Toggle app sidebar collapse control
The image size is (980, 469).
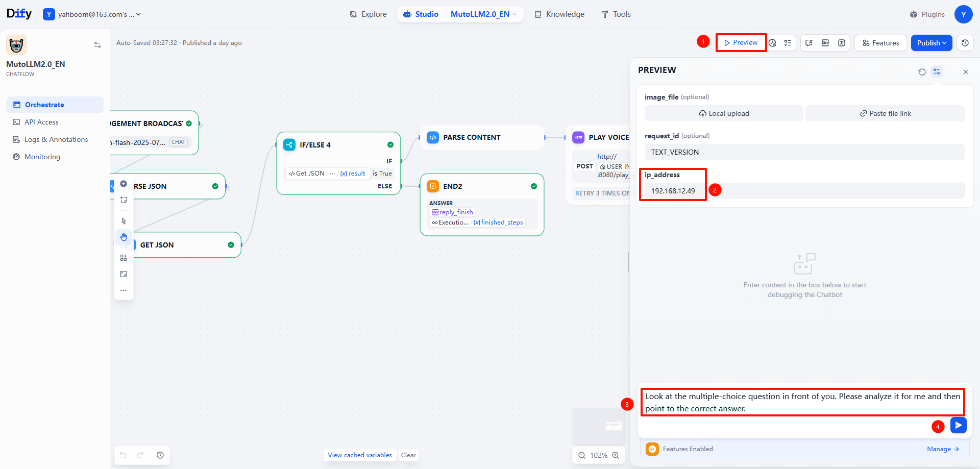pos(97,45)
